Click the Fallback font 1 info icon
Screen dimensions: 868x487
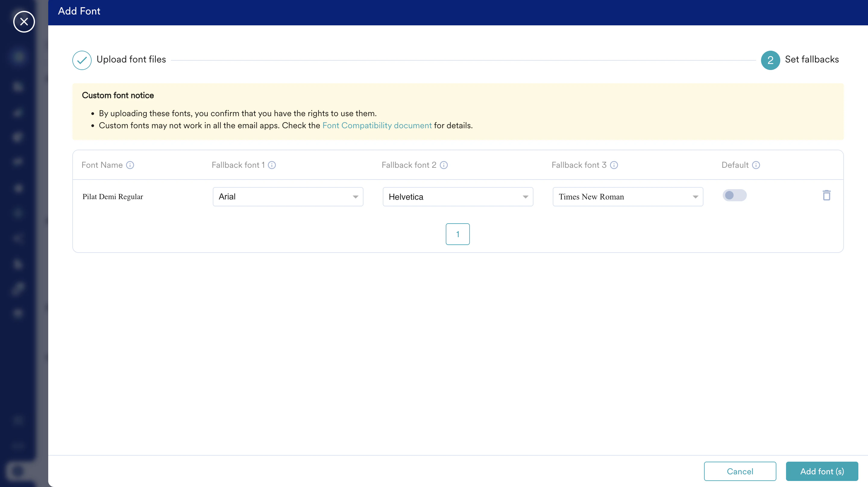pos(272,165)
